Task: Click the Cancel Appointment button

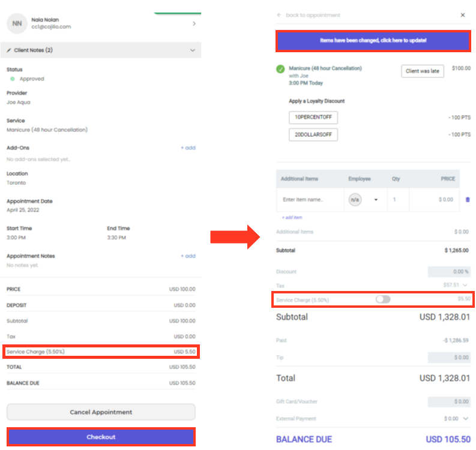Action: [x=101, y=412]
